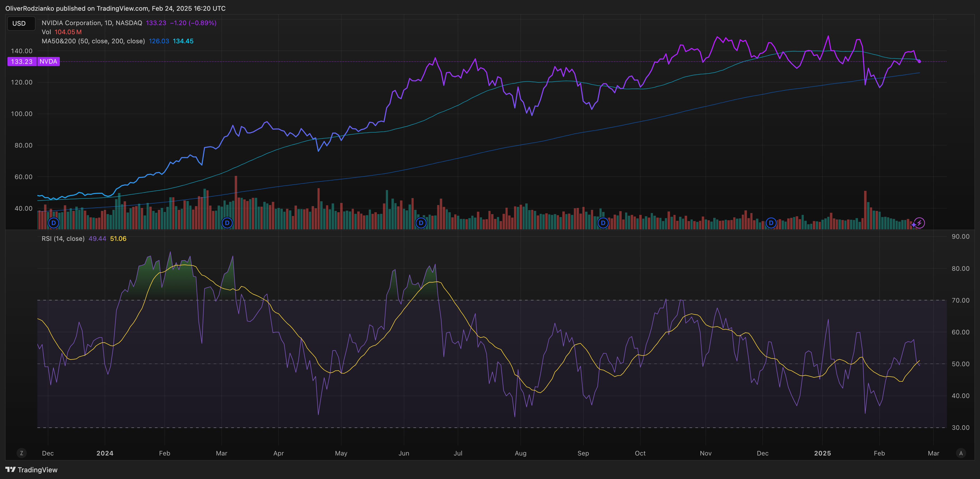Click the RSI average value 51.06
This screenshot has height=479, width=980.
tap(118, 239)
